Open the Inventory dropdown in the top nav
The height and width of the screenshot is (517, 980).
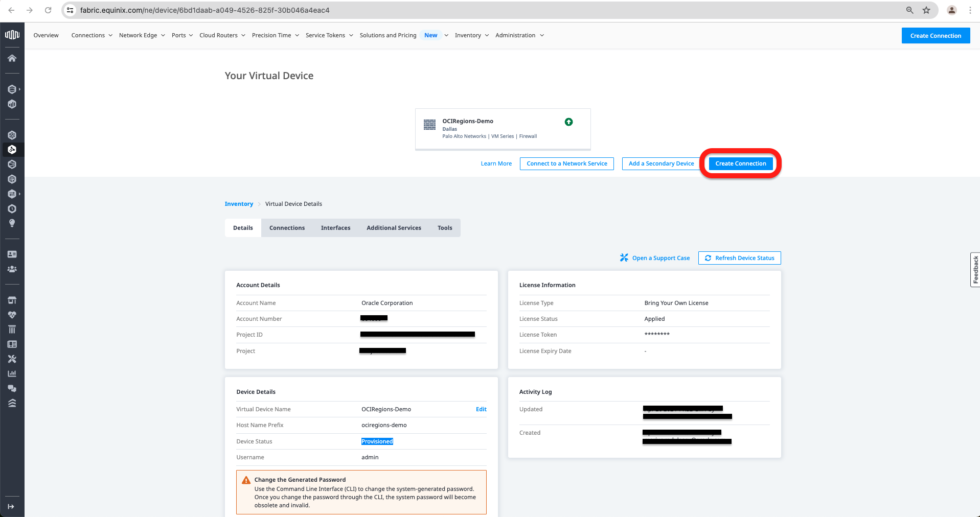pos(471,35)
